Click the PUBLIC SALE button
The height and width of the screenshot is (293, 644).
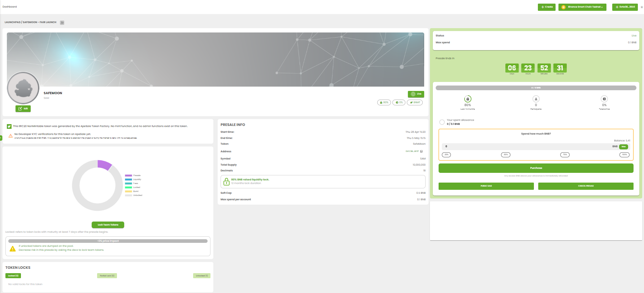(486, 186)
